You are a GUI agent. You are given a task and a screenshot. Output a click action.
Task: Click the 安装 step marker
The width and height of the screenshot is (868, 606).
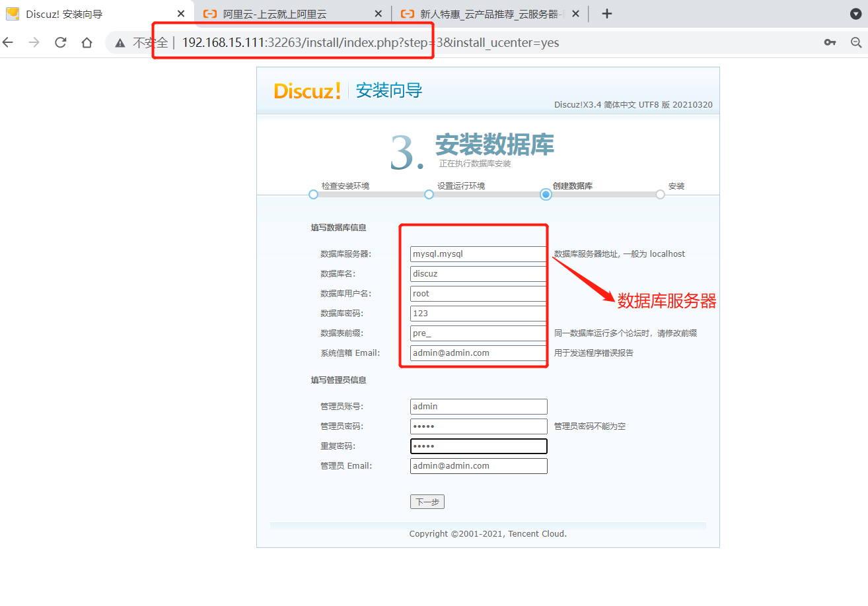(660, 195)
